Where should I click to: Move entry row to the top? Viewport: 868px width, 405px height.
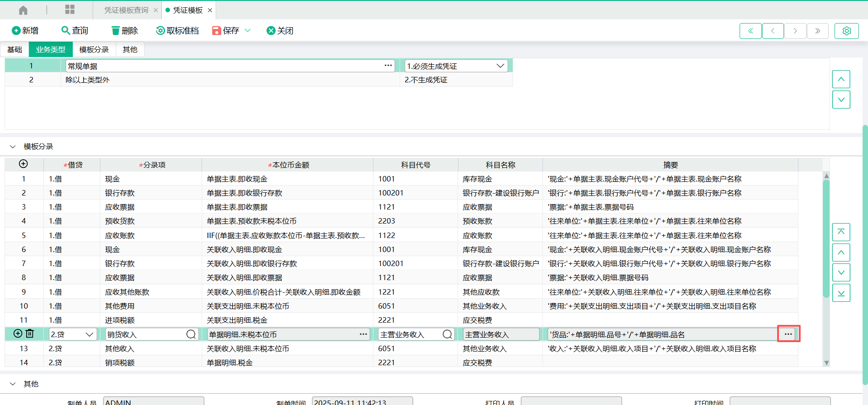(x=841, y=232)
